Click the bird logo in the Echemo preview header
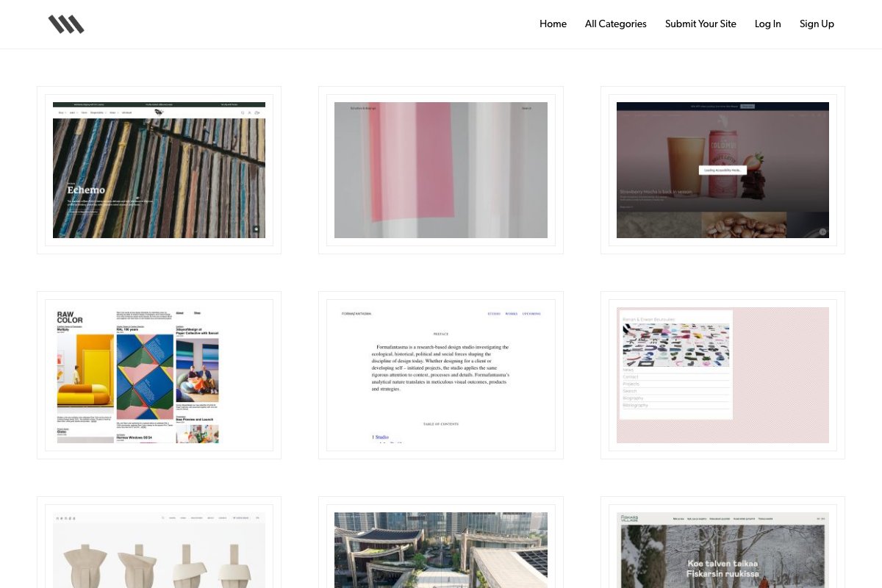The height and width of the screenshot is (588, 882). point(159,112)
